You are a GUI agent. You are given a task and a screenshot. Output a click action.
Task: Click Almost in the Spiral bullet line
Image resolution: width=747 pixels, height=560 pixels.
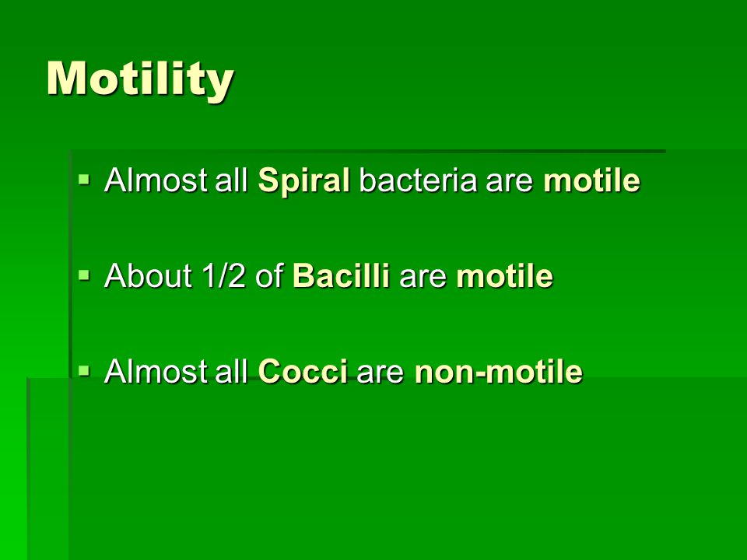coord(156,180)
